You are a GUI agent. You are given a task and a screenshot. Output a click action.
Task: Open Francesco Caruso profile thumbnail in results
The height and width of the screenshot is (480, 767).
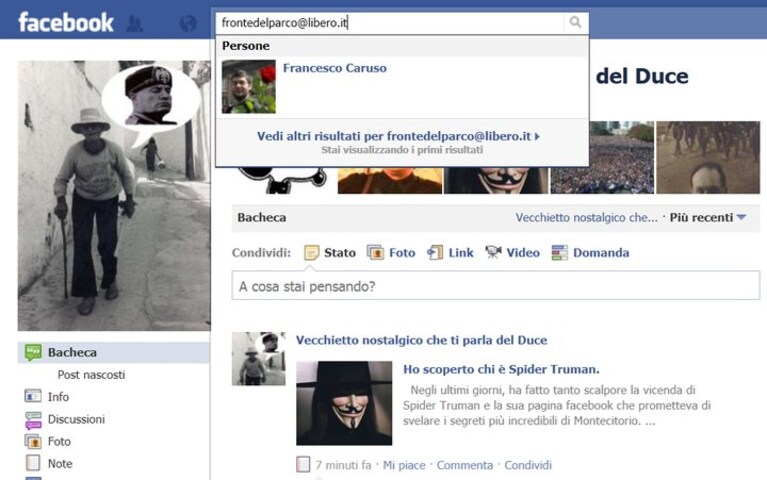pos(248,87)
